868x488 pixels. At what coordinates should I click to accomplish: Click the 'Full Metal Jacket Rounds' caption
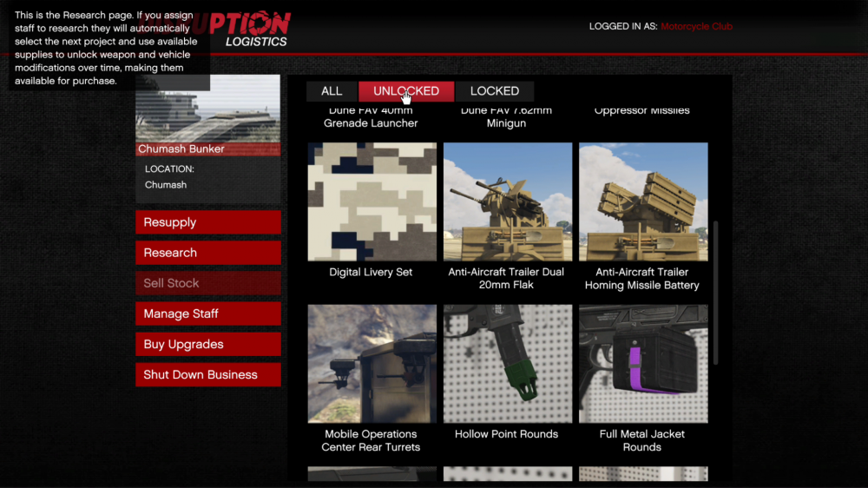tap(642, 440)
